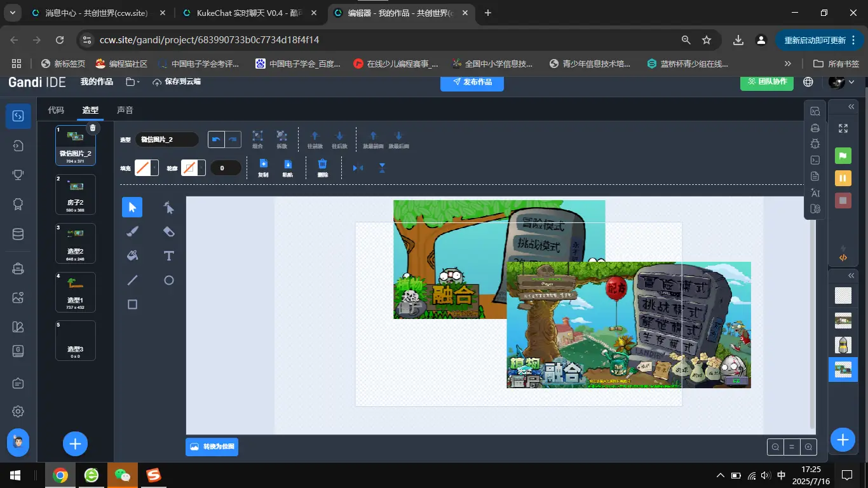Select costume 造型2
868x488 pixels.
tap(76, 243)
